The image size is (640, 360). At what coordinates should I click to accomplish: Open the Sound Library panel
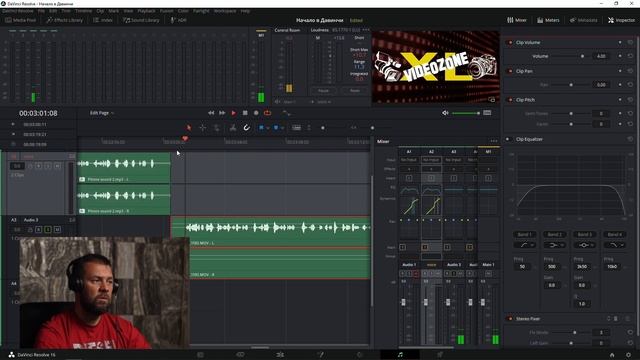pos(141,20)
